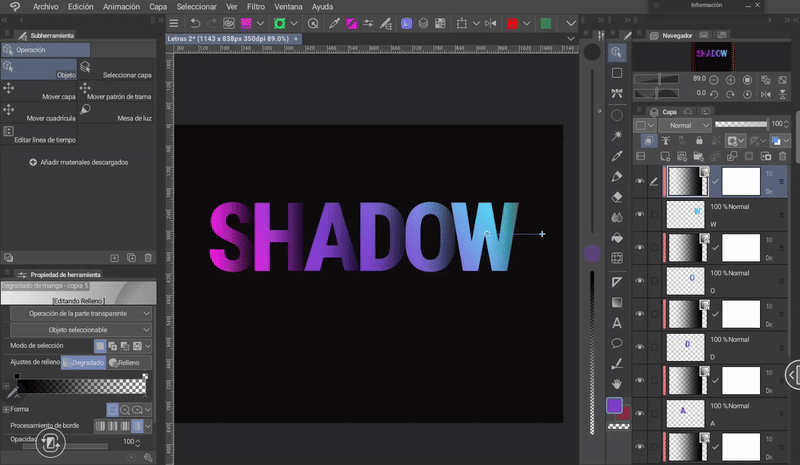Pick the Auto select magic wand tool
Image resolution: width=800 pixels, height=465 pixels.
tap(617, 134)
